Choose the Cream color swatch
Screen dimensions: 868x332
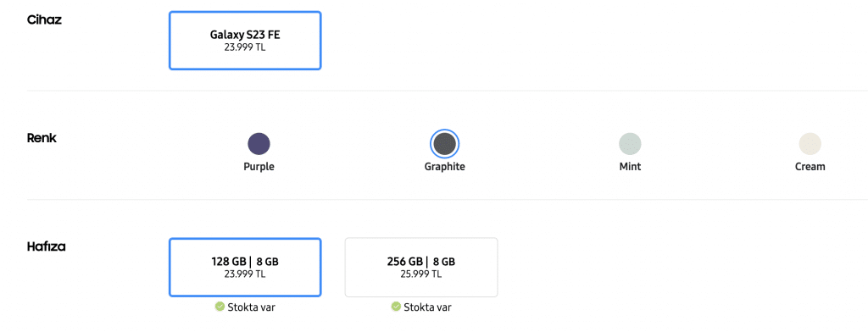click(x=810, y=144)
